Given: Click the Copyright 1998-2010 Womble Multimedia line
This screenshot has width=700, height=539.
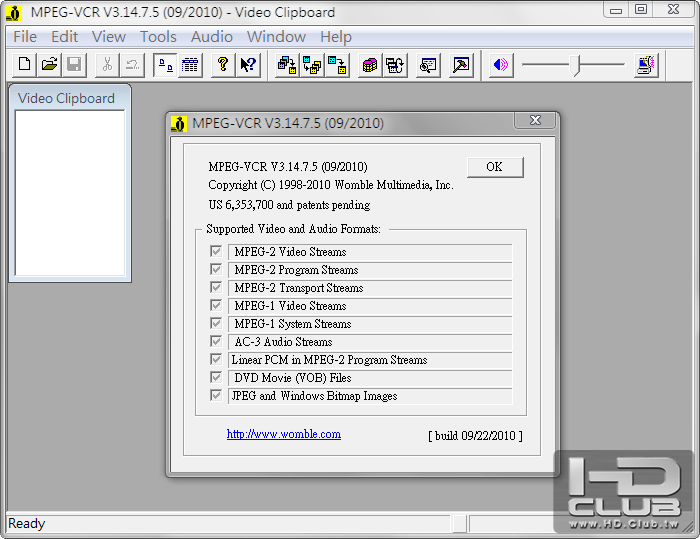Looking at the screenshot, I should point(331,185).
